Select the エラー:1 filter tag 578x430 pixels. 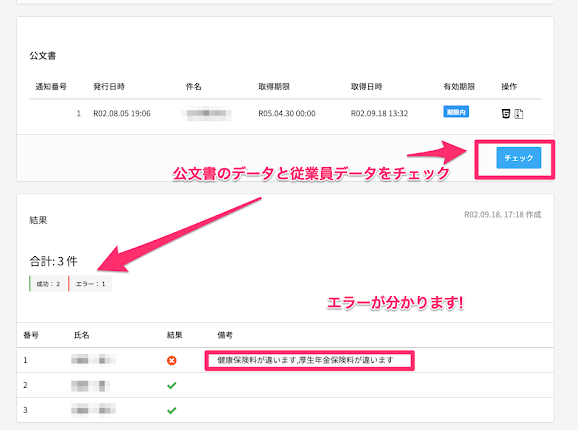(90, 284)
